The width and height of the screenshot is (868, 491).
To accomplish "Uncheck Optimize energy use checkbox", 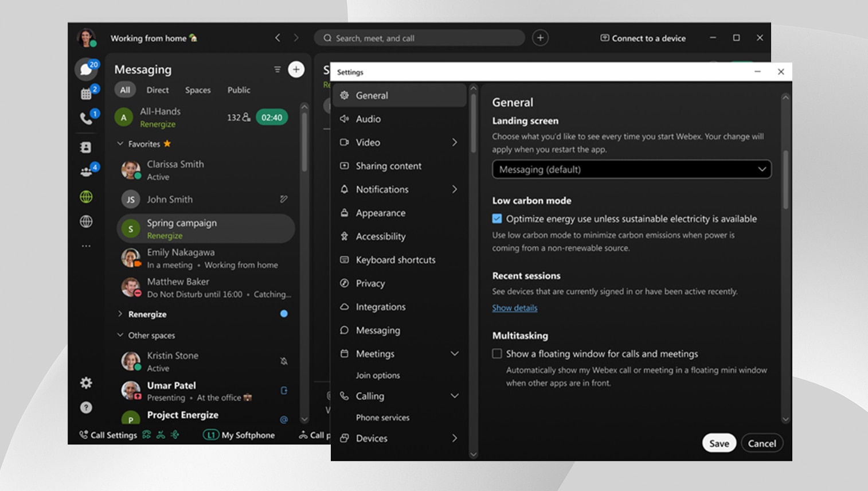I will (497, 219).
